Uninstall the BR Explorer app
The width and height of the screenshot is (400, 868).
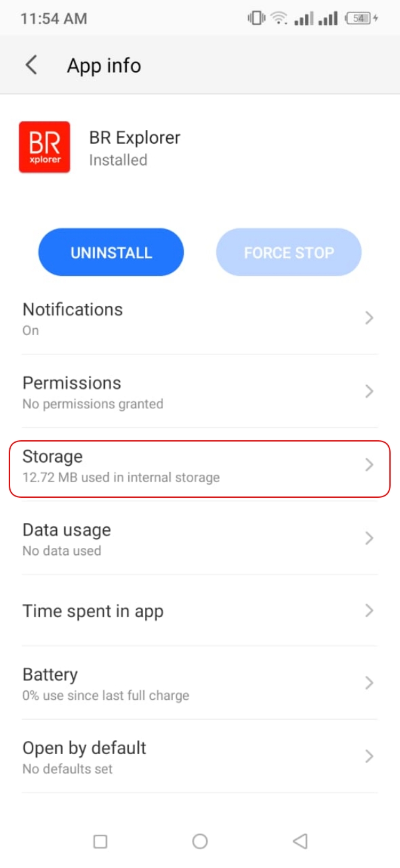(111, 253)
